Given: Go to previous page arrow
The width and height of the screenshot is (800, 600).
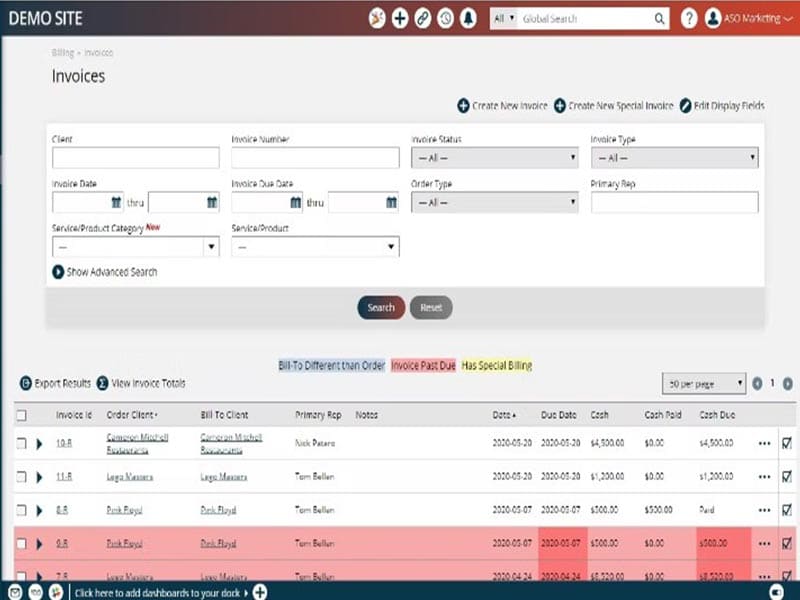Looking at the screenshot, I should click(x=757, y=384).
